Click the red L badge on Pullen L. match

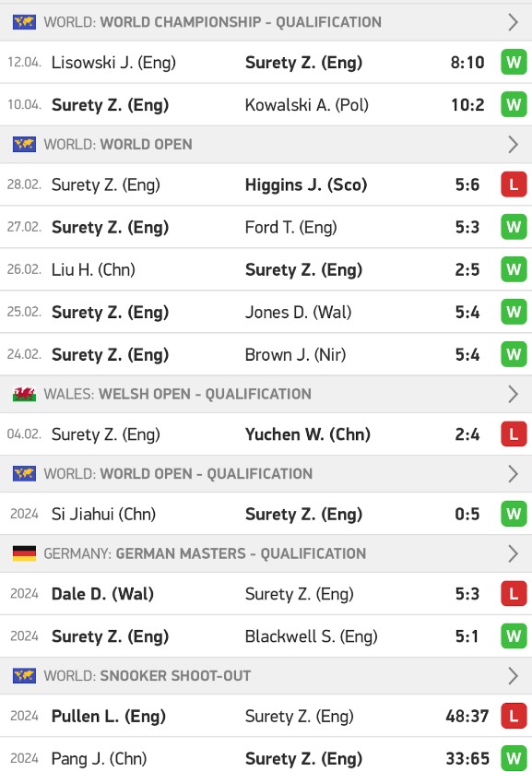tap(514, 716)
